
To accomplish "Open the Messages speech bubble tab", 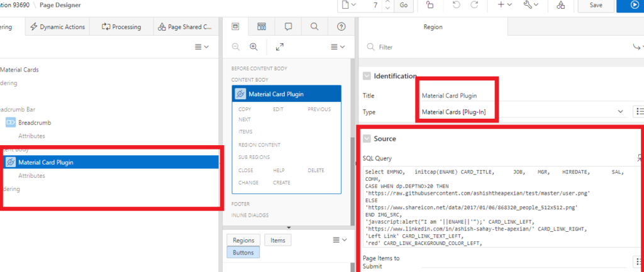I will 288,27.
